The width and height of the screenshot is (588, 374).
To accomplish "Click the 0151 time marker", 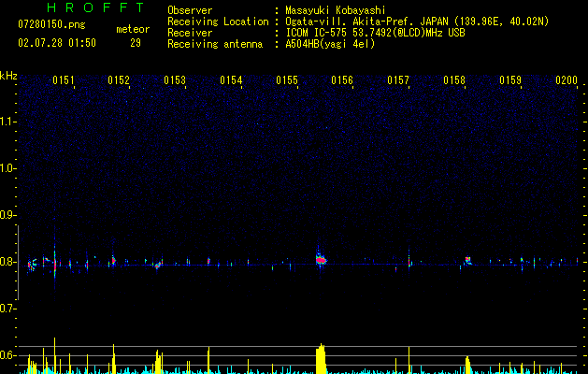I will 63,80.
